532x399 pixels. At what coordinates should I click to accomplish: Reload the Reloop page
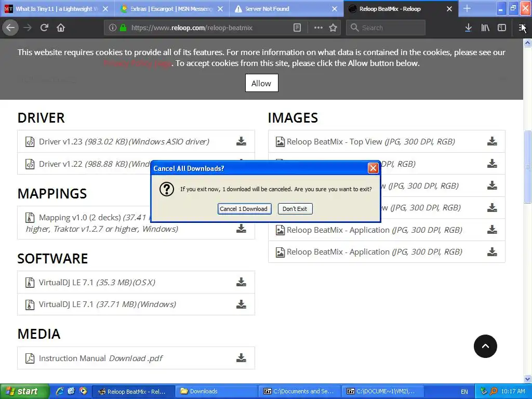point(44,28)
